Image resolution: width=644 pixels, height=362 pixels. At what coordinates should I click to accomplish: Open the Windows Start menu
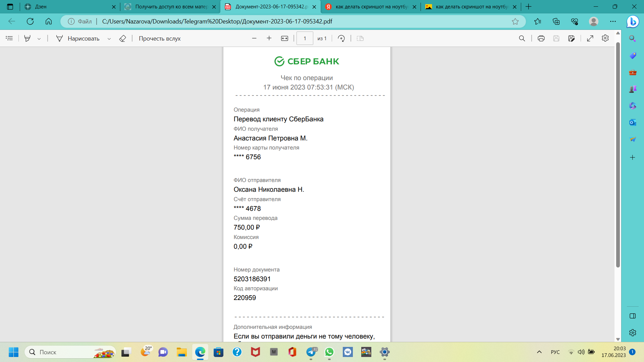[x=14, y=352]
